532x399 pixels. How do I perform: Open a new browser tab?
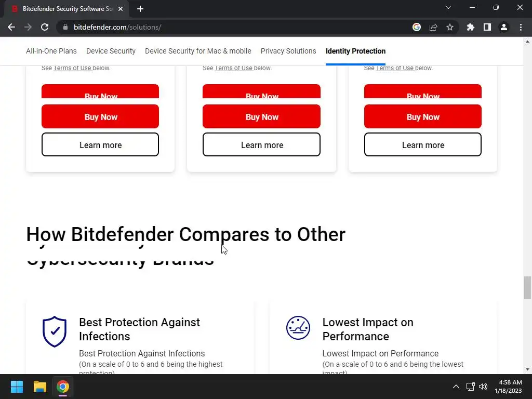pyautogui.click(x=140, y=9)
